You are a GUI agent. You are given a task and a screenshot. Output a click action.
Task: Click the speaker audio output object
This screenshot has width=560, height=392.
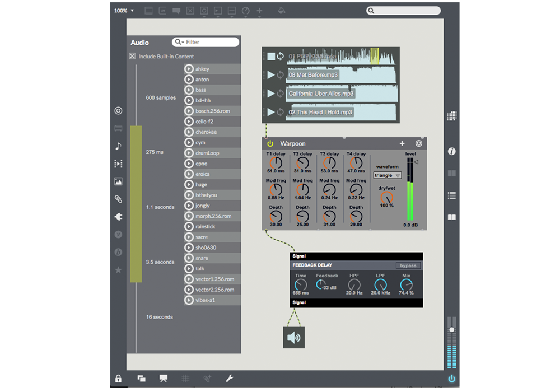tap(294, 337)
